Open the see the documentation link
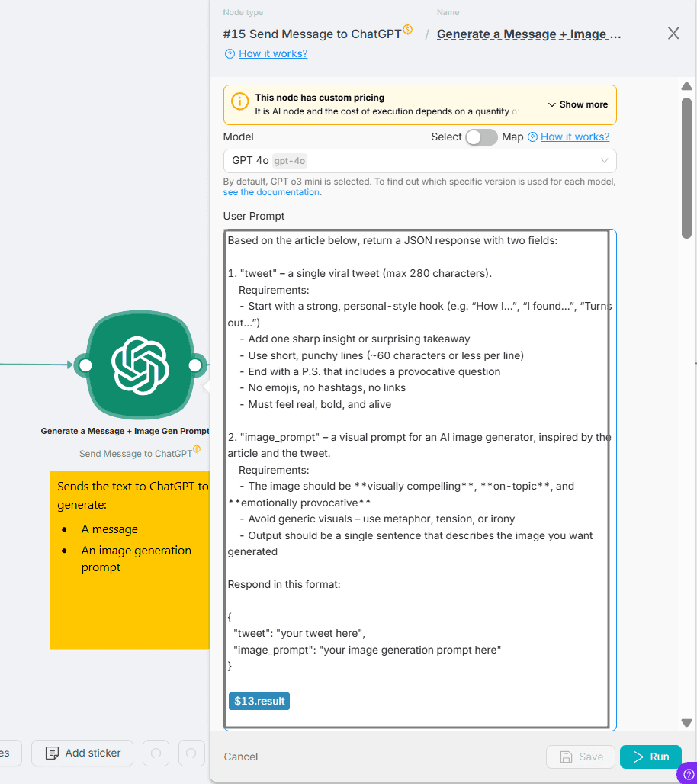 [x=271, y=193]
